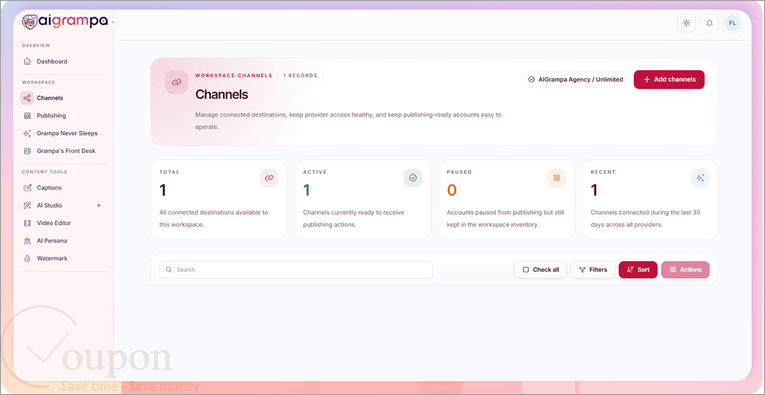Screen dimensions: 765x395
Task: Click the Channels page heading
Action: [x=221, y=95]
